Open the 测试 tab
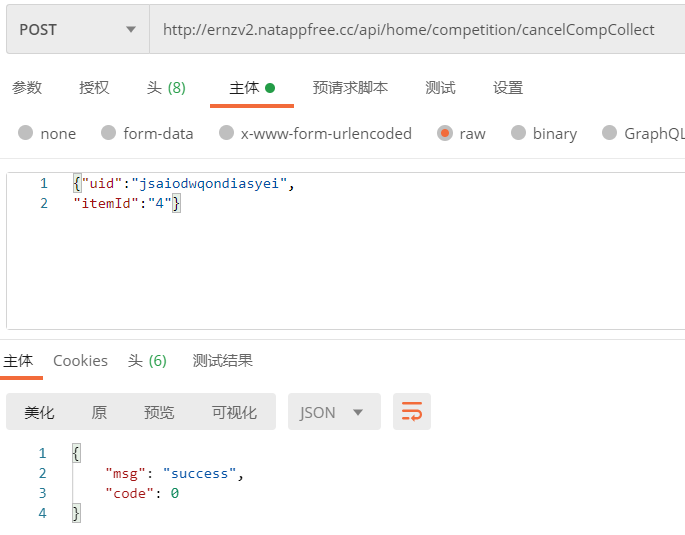The height and width of the screenshot is (535, 685). [x=440, y=87]
